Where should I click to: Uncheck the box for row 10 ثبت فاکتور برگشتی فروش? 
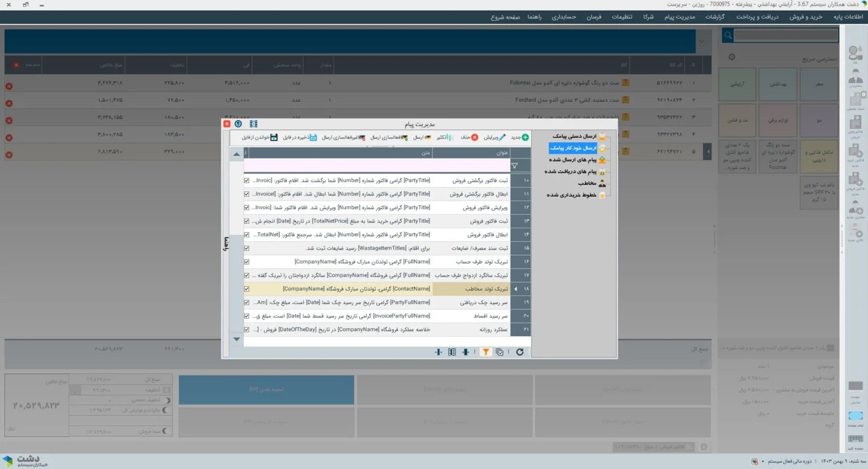pyautogui.click(x=246, y=180)
